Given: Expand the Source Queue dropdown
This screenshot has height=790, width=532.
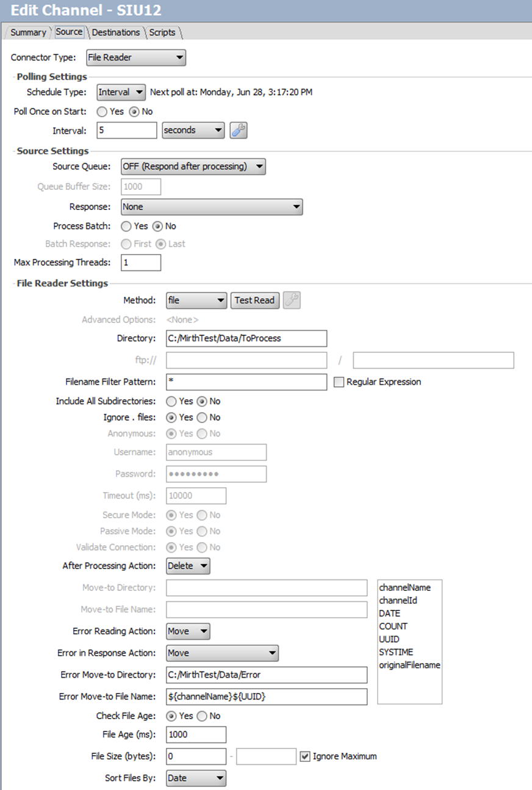Looking at the screenshot, I should click(193, 166).
